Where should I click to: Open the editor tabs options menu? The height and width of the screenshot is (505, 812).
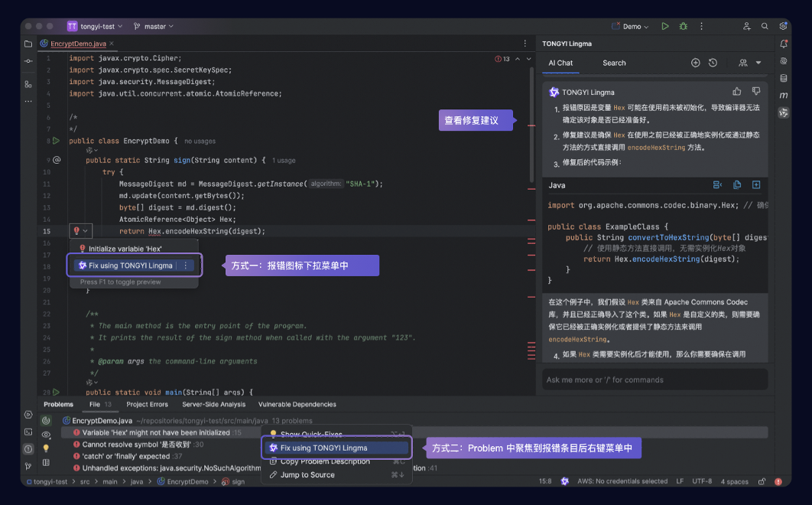coord(525,44)
